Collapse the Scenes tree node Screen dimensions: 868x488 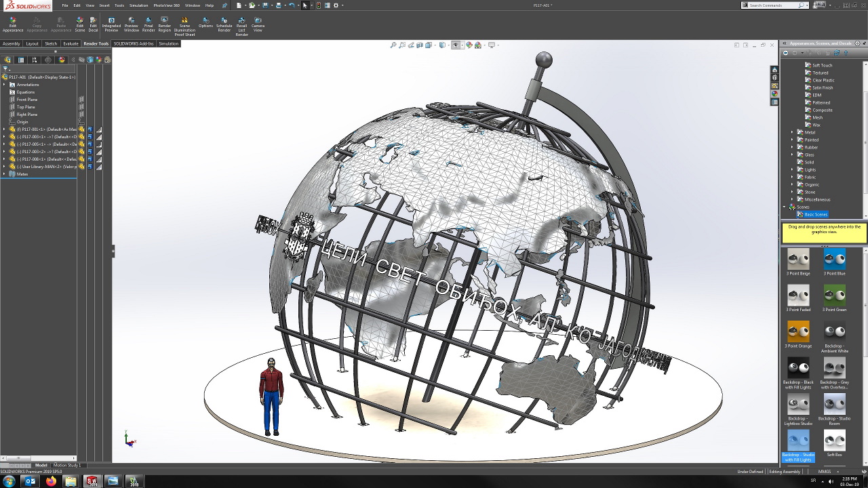click(x=785, y=207)
